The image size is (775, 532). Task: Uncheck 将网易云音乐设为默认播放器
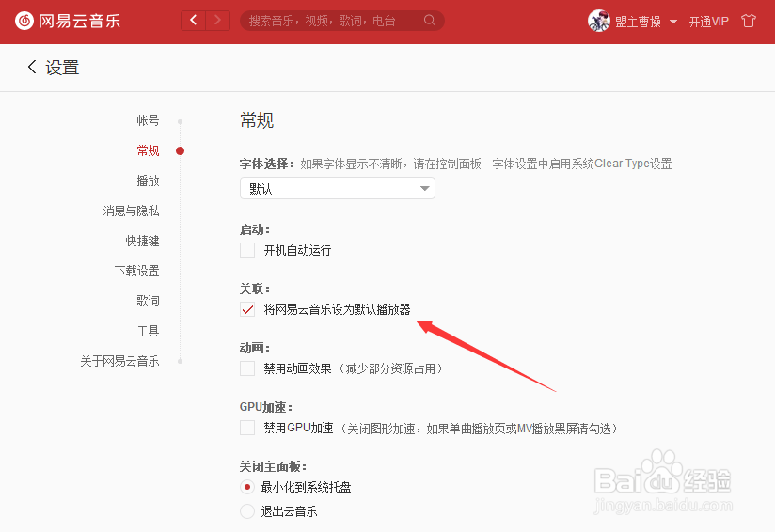[x=247, y=309]
